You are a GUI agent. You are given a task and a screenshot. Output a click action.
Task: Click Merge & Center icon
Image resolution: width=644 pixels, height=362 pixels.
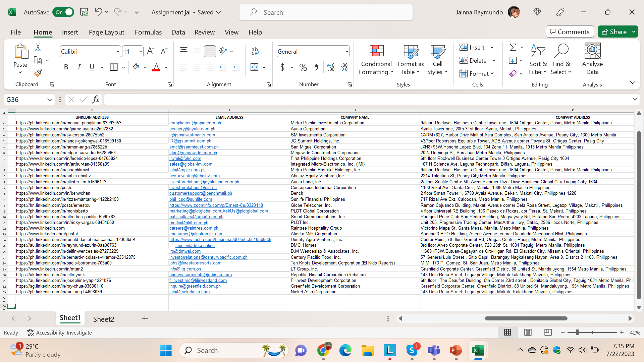255,67
